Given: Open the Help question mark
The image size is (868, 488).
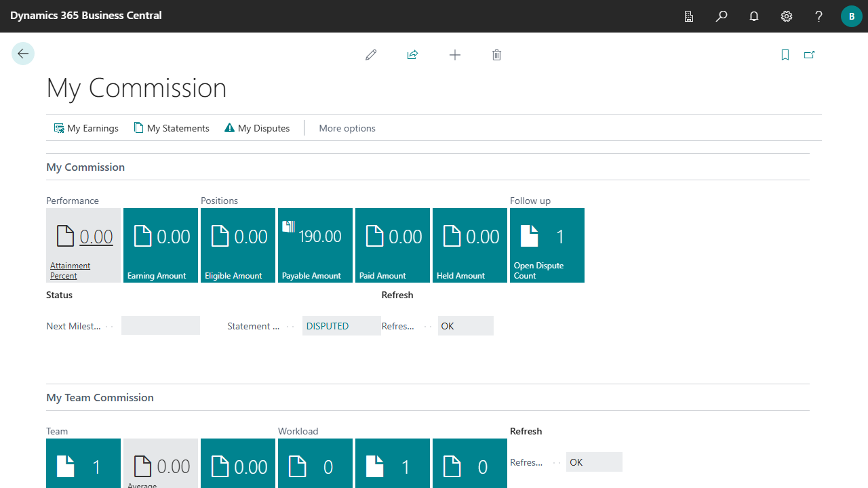Looking at the screenshot, I should tap(819, 16).
